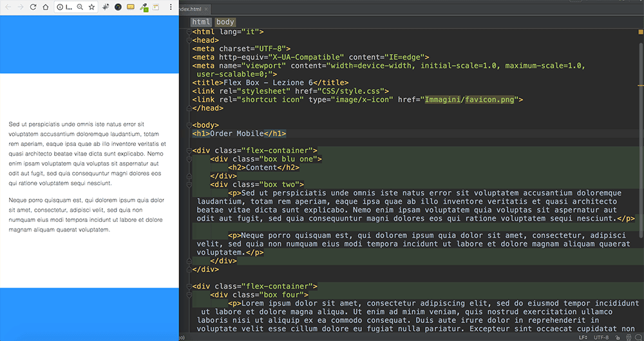
Task: Open the round dark gauge extension
Action: point(118,7)
